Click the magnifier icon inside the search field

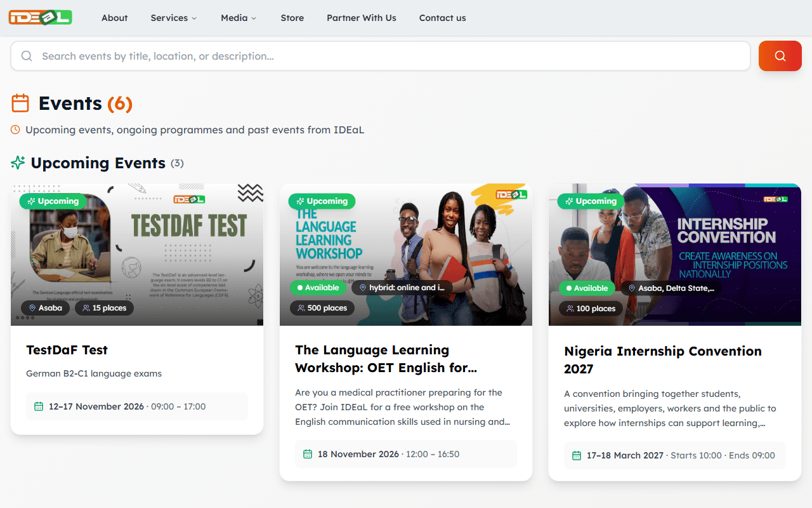27,56
